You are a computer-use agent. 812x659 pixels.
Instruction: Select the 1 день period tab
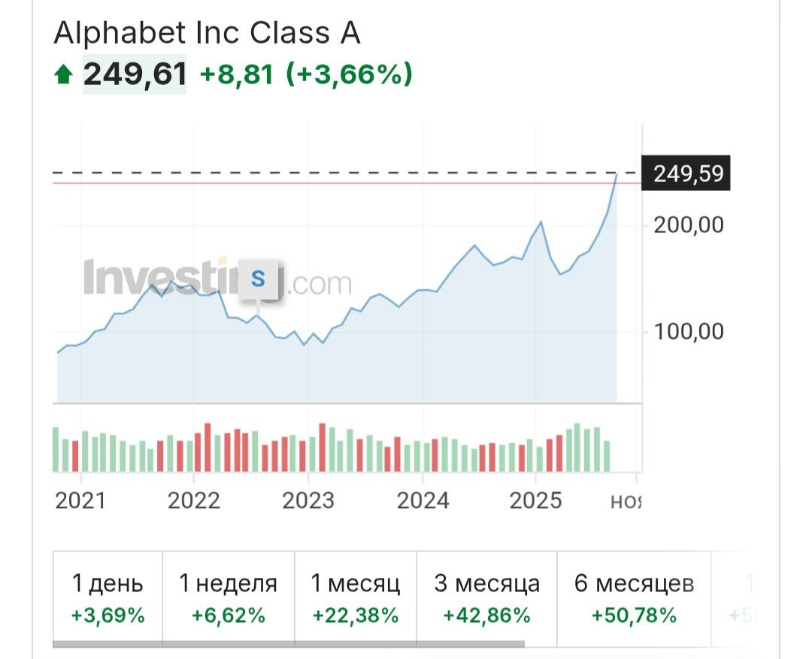pyautogui.click(x=108, y=599)
